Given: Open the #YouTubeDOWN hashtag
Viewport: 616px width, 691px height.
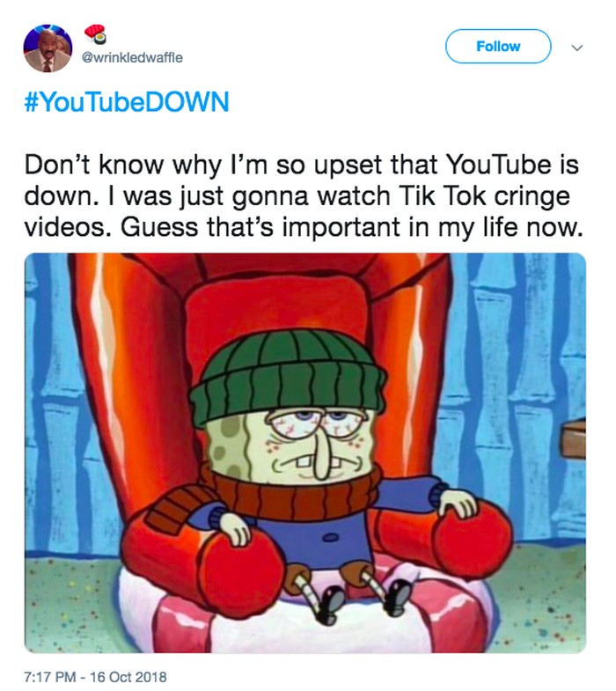Looking at the screenshot, I should (127, 103).
